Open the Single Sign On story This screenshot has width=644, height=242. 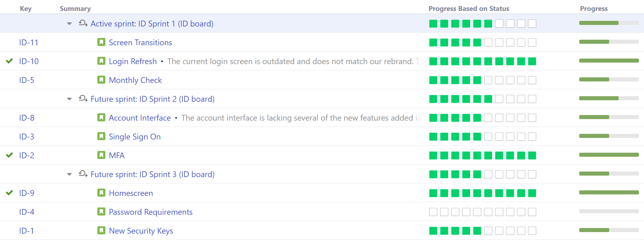[135, 136]
